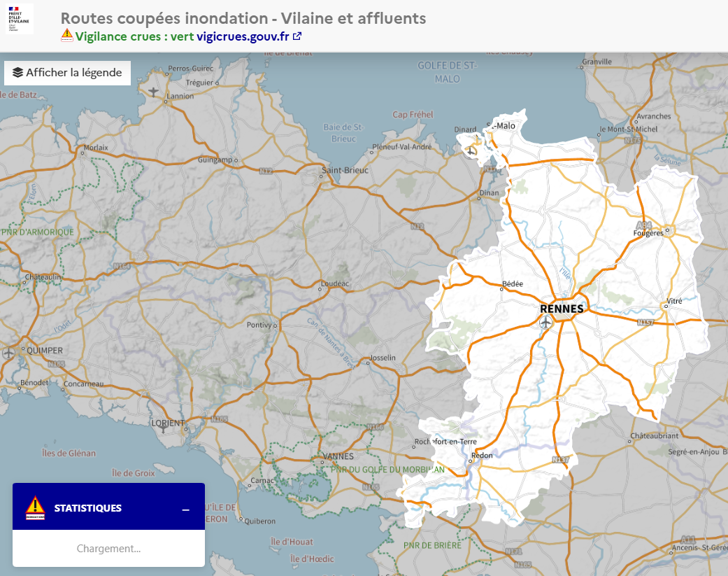This screenshot has width=728, height=576.
Task: Click the Préfet d'Ille-et-Vilaine logo
Action: (20, 19)
